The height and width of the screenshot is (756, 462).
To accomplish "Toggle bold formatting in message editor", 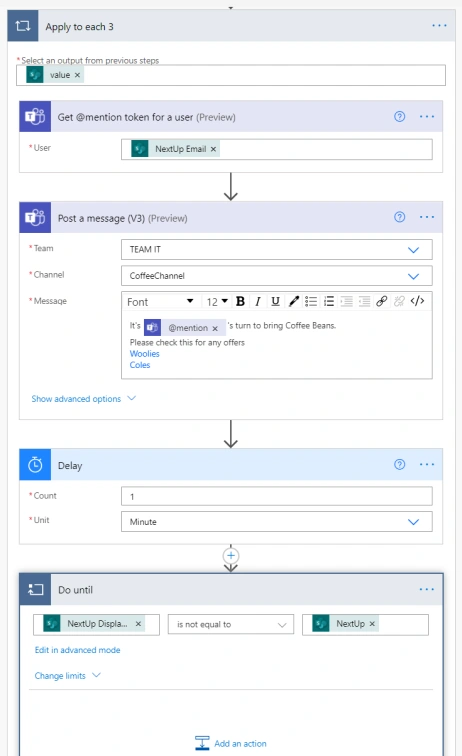I will pos(240,301).
